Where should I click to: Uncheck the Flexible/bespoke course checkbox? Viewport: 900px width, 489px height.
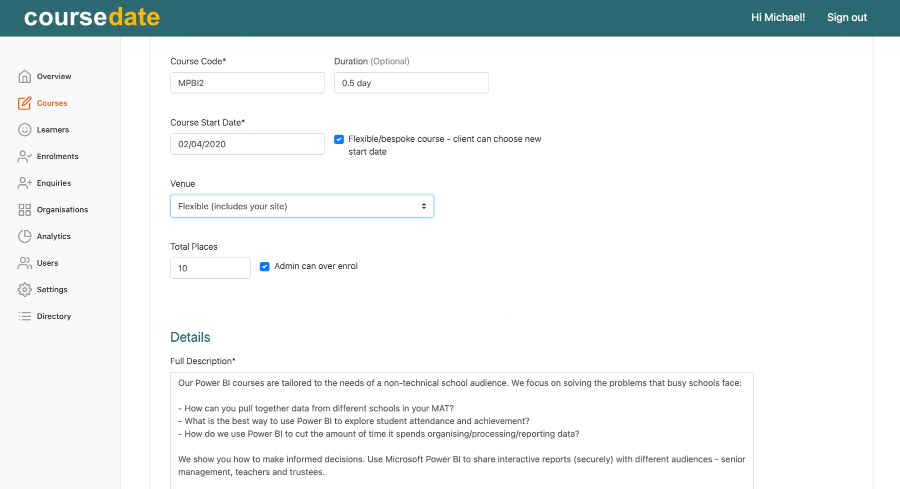point(339,139)
